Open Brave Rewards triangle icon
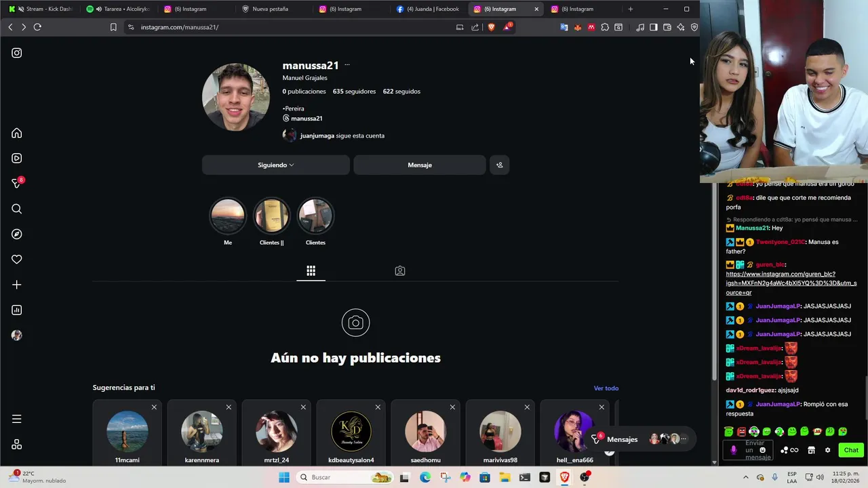 tap(507, 27)
